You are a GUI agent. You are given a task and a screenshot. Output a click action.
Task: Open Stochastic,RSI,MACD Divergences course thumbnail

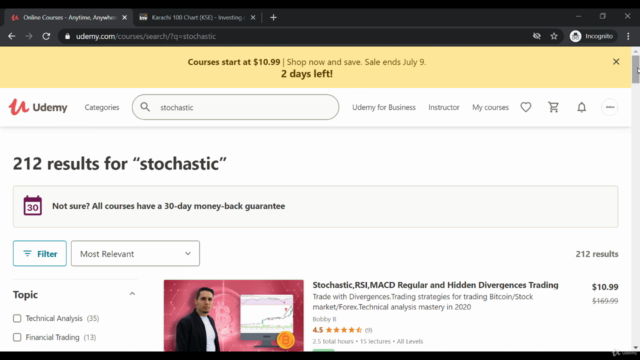click(x=233, y=315)
